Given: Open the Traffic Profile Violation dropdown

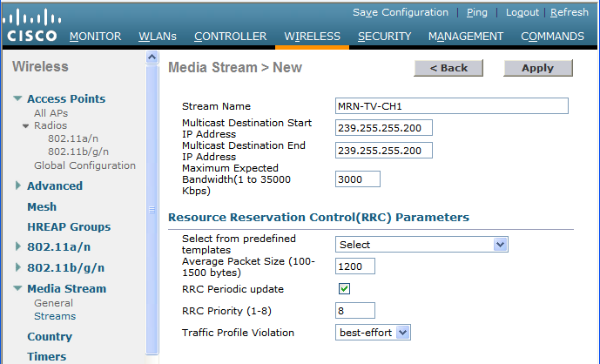Looking at the screenshot, I should tap(373, 332).
